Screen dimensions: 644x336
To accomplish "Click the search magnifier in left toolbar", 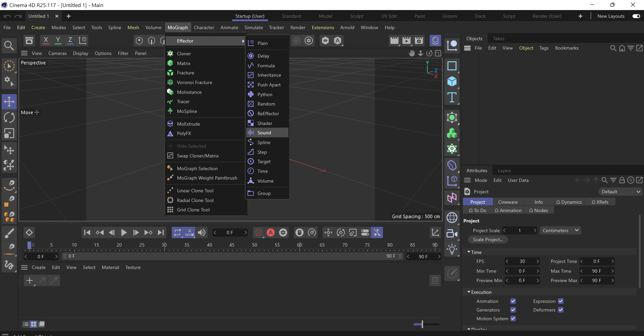I will [9, 46].
